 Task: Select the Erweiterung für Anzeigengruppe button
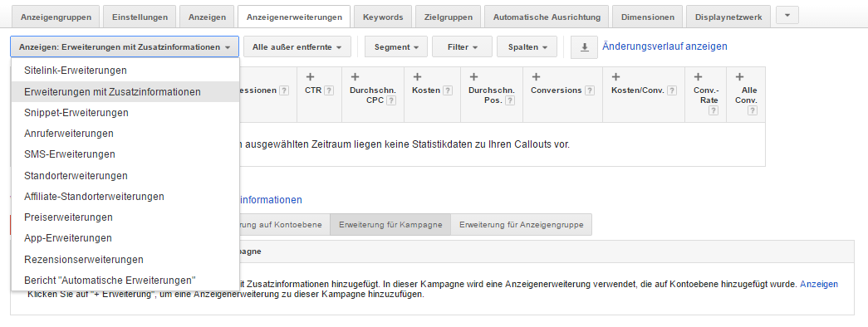coord(521,225)
